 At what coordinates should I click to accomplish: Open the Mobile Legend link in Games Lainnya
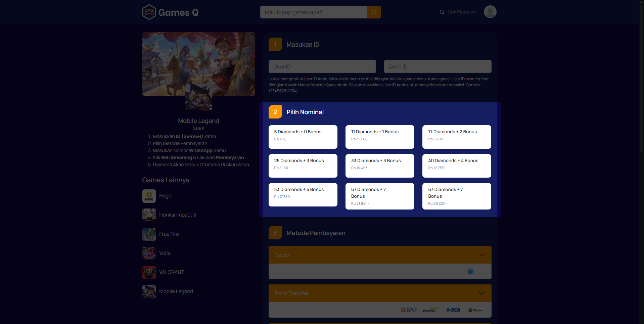pos(176,291)
